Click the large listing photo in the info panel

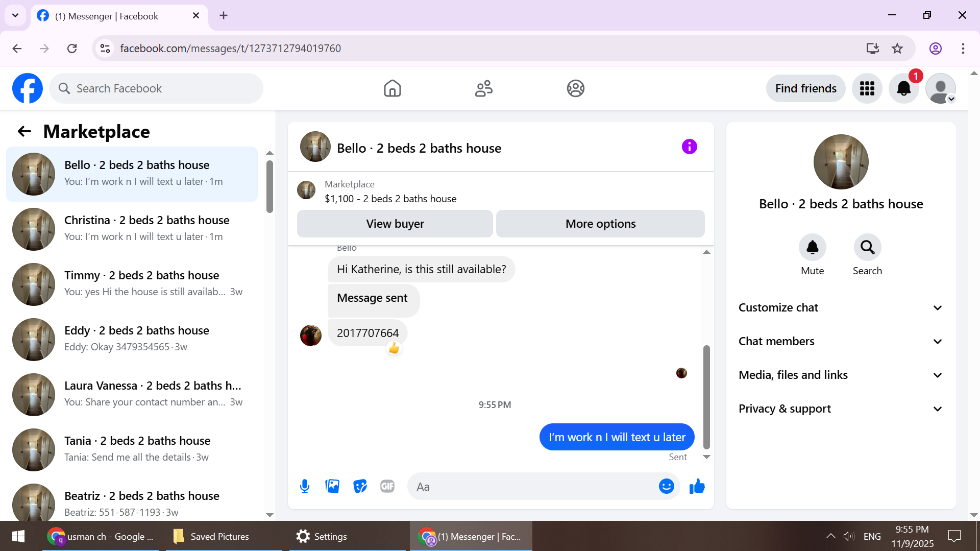[841, 162]
